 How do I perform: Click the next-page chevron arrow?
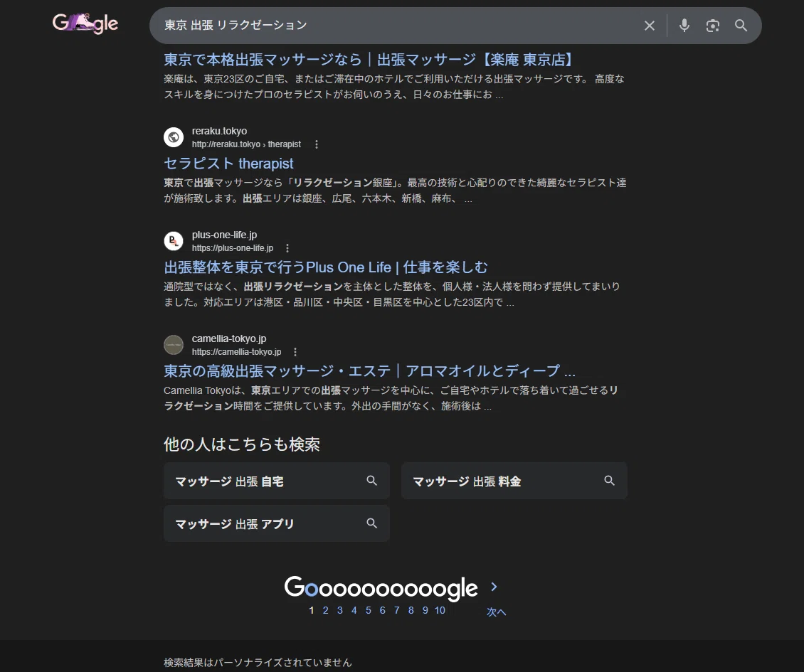494,587
